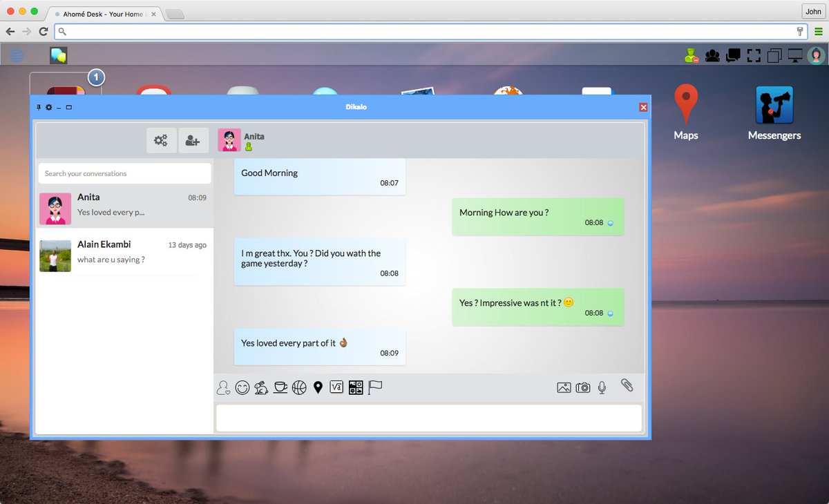Open the Chrome hamburger menu
The image size is (829, 504).
(819, 31)
